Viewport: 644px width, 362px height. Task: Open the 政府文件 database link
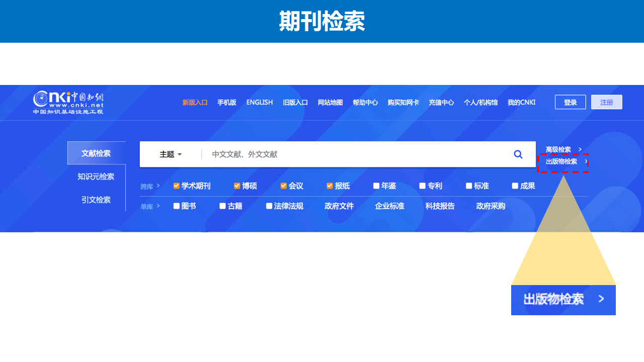[x=339, y=206]
